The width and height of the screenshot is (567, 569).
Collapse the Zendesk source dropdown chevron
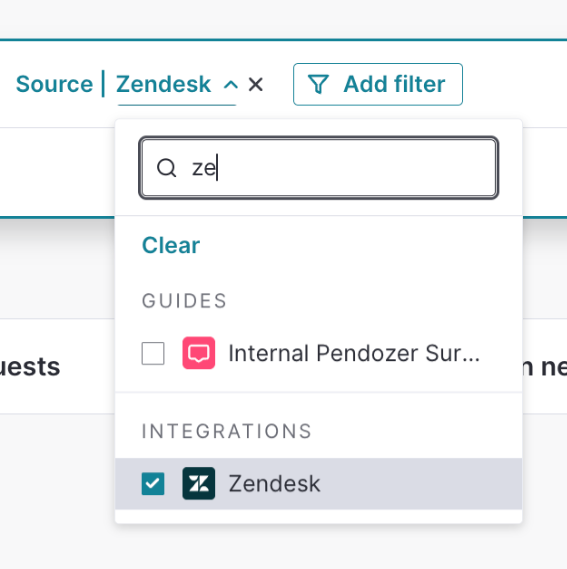click(231, 85)
